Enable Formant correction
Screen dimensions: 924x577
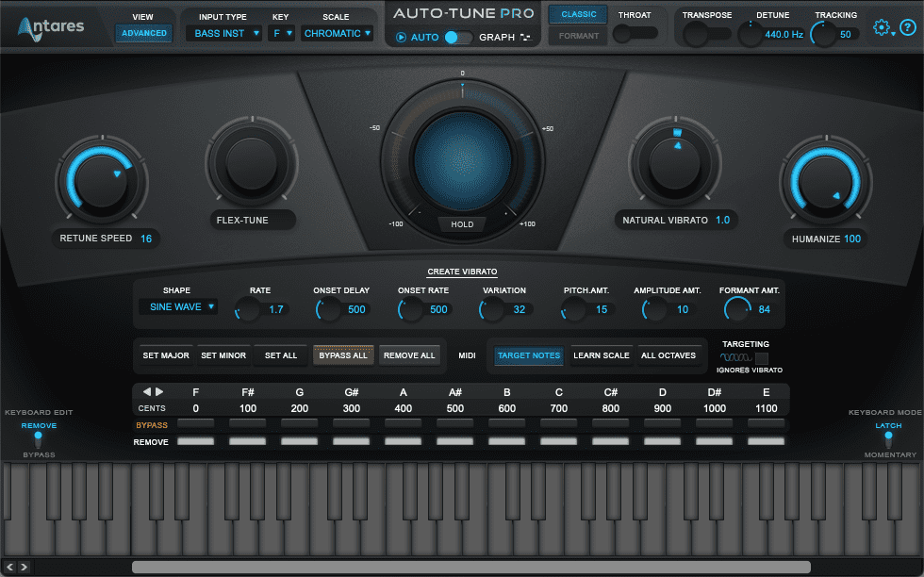tap(578, 36)
